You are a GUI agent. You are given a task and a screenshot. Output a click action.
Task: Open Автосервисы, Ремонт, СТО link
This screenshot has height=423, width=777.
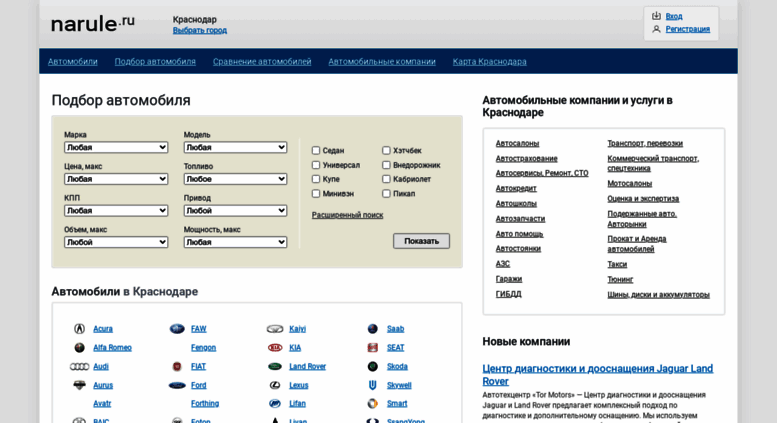(x=542, y=173)
